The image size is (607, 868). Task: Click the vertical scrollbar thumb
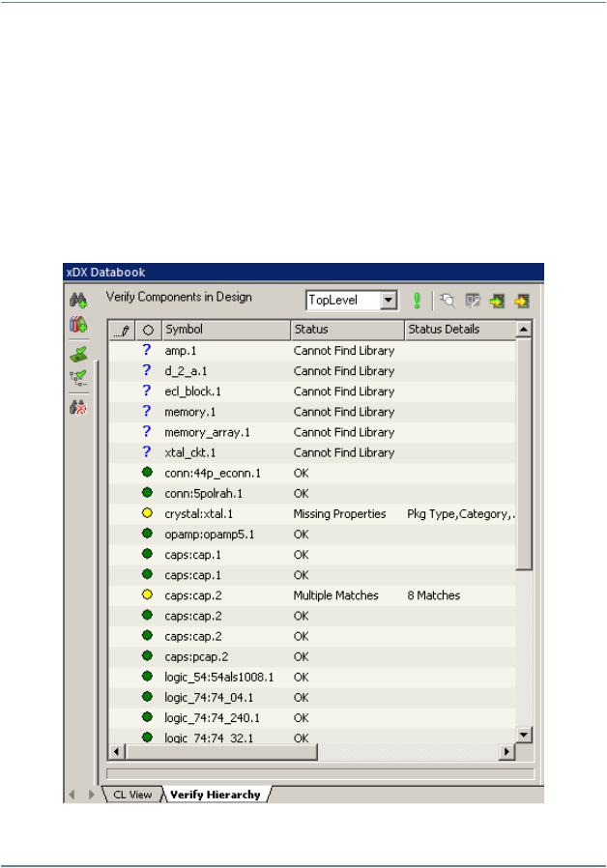(x=524, y=454)
